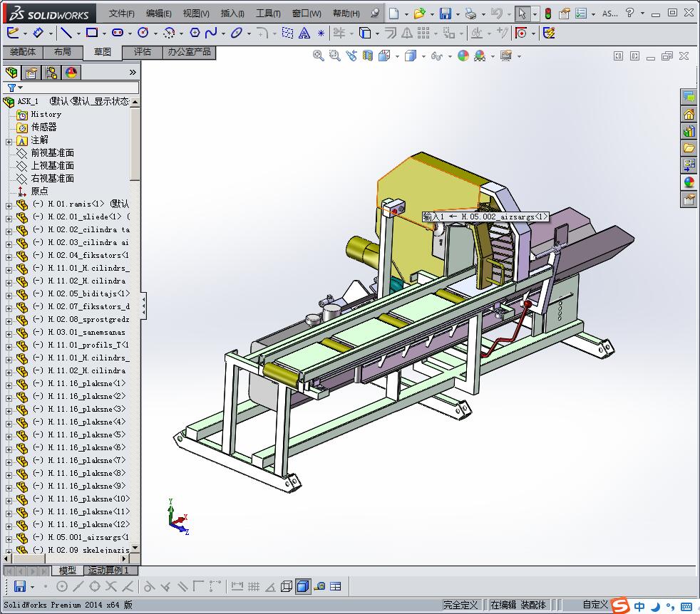The width and height of the screenshot is (700, 614).
Task: Expand the H.01.ramis<1> component node
Action: tap(9, 206)
